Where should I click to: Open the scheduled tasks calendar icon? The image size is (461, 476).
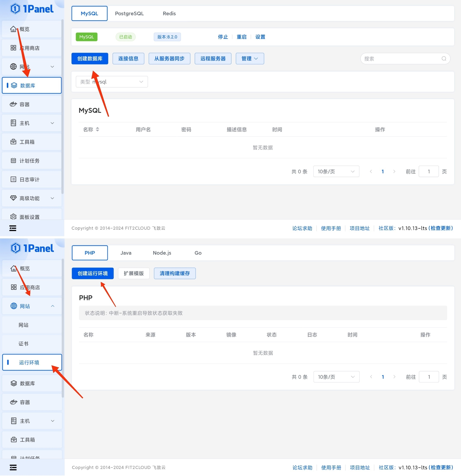click(x=13, y=160)
